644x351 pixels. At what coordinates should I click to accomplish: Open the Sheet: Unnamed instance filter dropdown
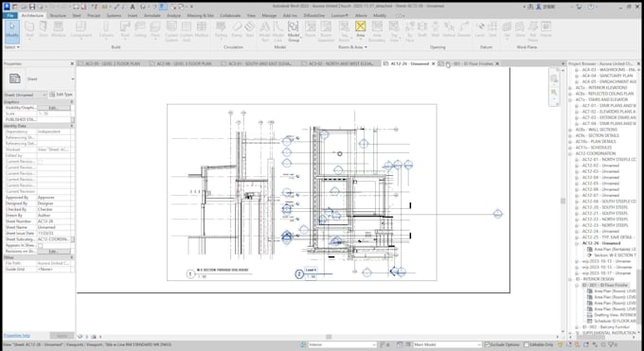coord(26,95)
